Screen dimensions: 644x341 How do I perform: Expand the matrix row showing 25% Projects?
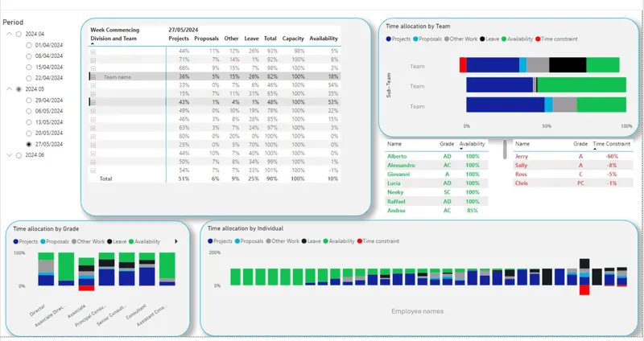(x=93, y=145)
